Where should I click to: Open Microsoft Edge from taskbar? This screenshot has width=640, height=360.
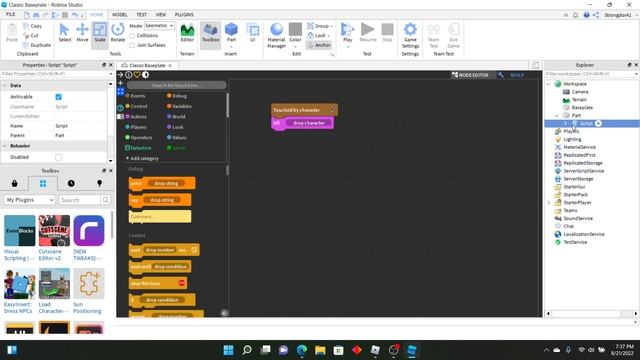point(302,350)
